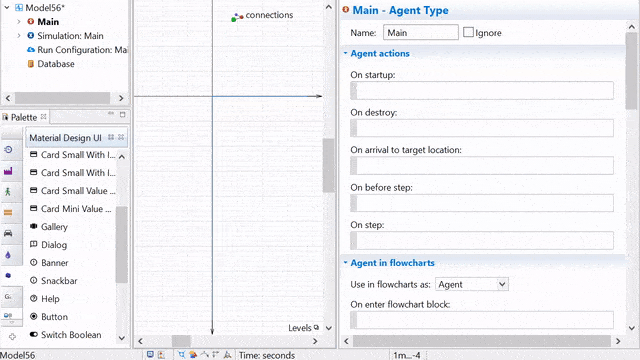The height and width of the screenshot is (360, 640).
Task: Select the connections element on canvas
Action: pyautogui.click(x=262, y=16)
